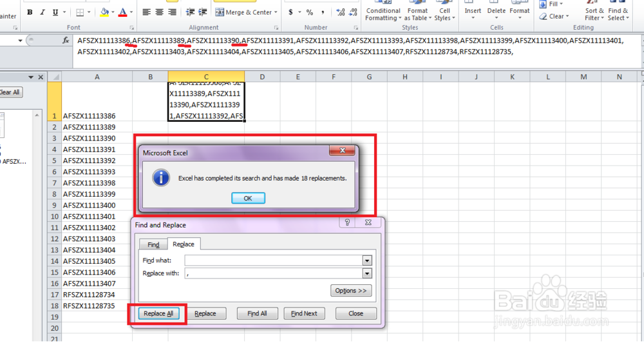Apply Percent Style number format
Viewport: 644px width, 343px height.
click(310, 12)
